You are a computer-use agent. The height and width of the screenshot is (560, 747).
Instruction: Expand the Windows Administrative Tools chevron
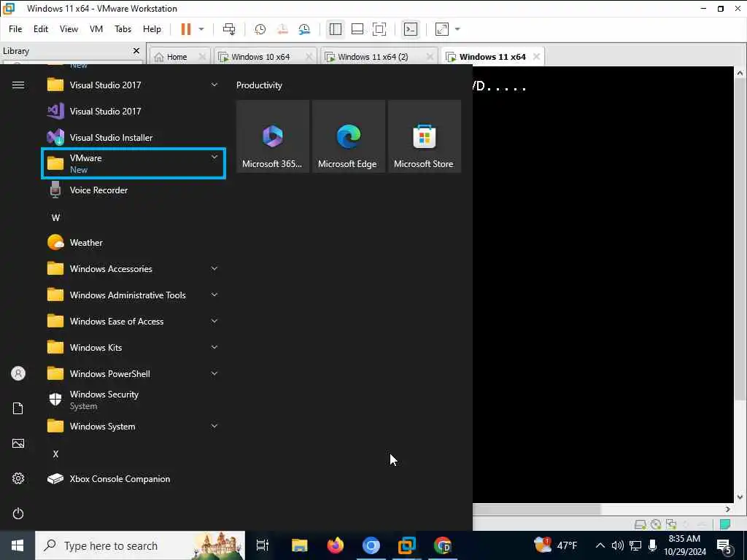click(x=214, y=295)
